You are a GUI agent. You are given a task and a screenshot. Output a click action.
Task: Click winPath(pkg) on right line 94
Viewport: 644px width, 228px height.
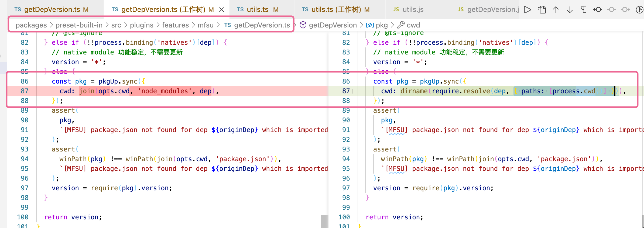click(404, 159)
